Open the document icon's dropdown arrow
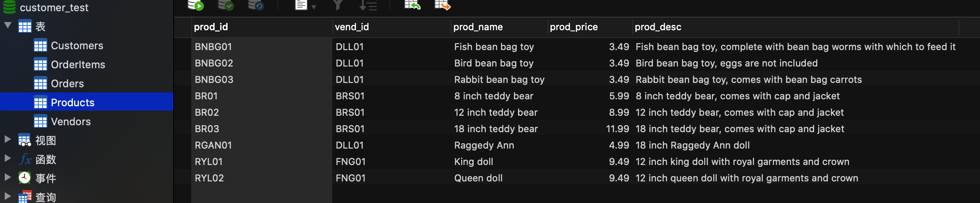The width and height of the screenshot is (980, 203). tap(314, 7)
